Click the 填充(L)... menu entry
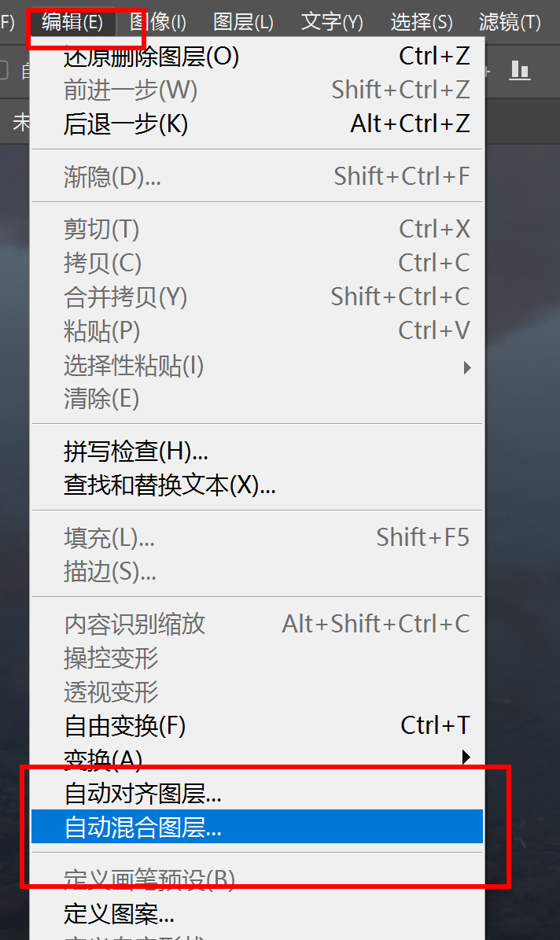This screenshot has height=940, width=560. [109, 538]
